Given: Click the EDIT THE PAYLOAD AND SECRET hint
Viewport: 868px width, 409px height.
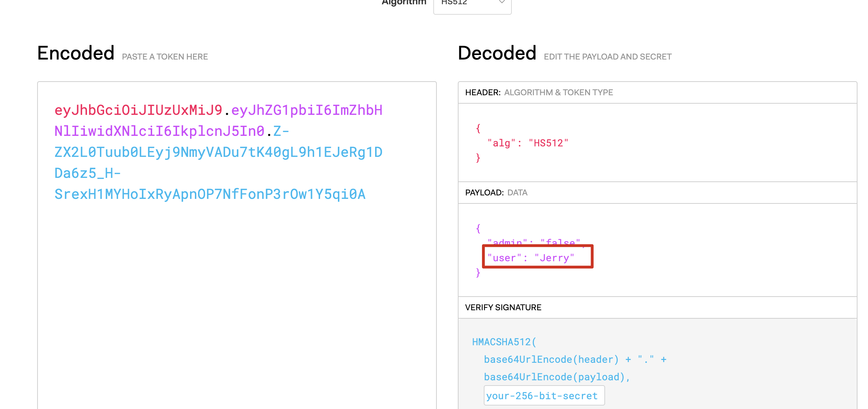Looking at the screenshot, I should coord(608,57).
